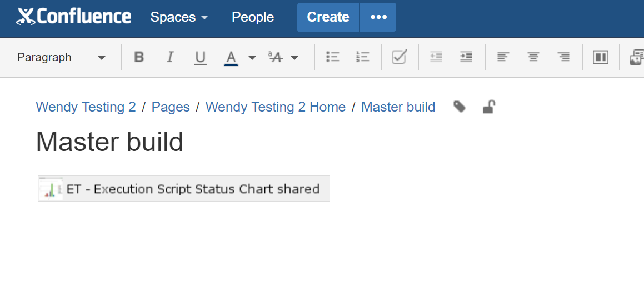The height and width of the screenshot is (292, 644).
Task: Underline the selected text
Action: (201, 57)
